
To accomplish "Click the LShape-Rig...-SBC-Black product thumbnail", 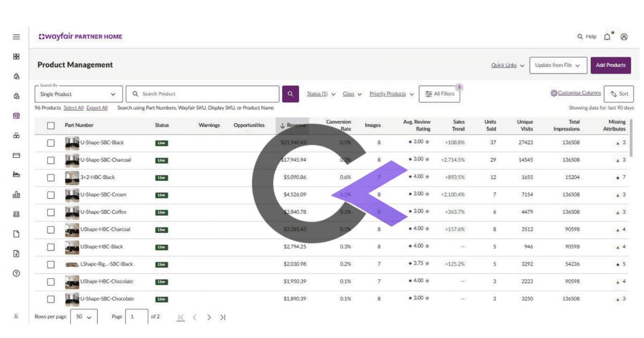I will (72, 264).
